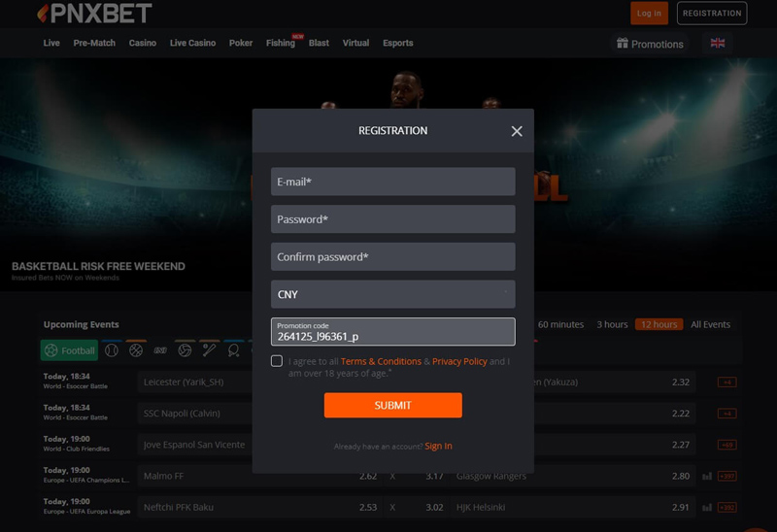Click Sign In link
The height and width of the screenshot is (532, 777).
point(438,446)
